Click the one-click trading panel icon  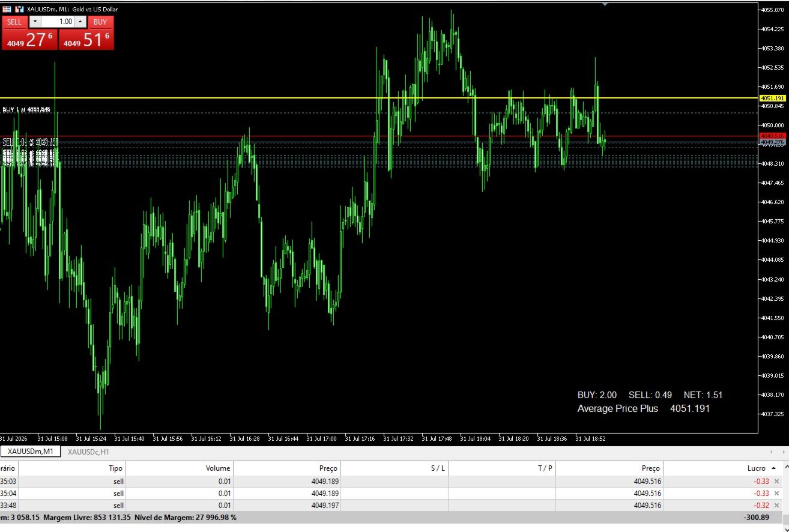(7, 10)
